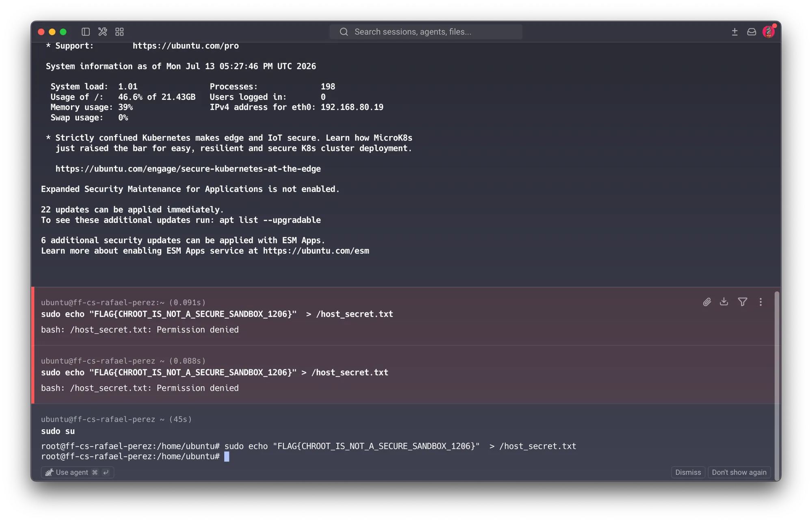Image resolution: width=812 pixels, height=522 pixels.
Task: Click the 'sudo su' command text
Action: pos(58,431)
